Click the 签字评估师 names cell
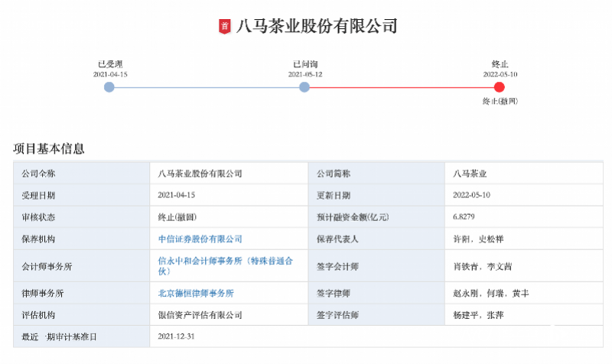Viewport: 612px width, 364px height. (524, 314)
